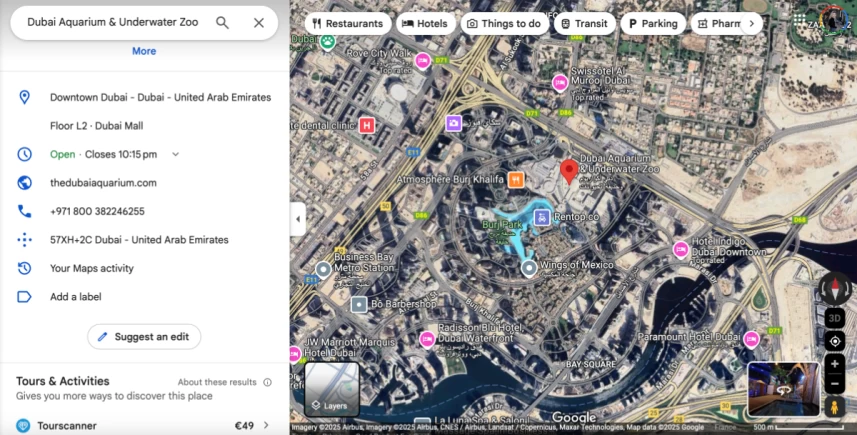Click Rove City Walk hotel marker

422,61
